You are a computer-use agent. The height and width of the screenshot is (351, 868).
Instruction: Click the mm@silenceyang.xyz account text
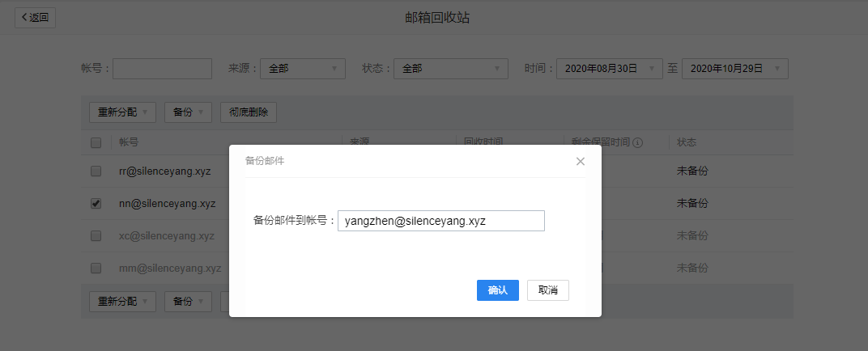pos(170,268)
